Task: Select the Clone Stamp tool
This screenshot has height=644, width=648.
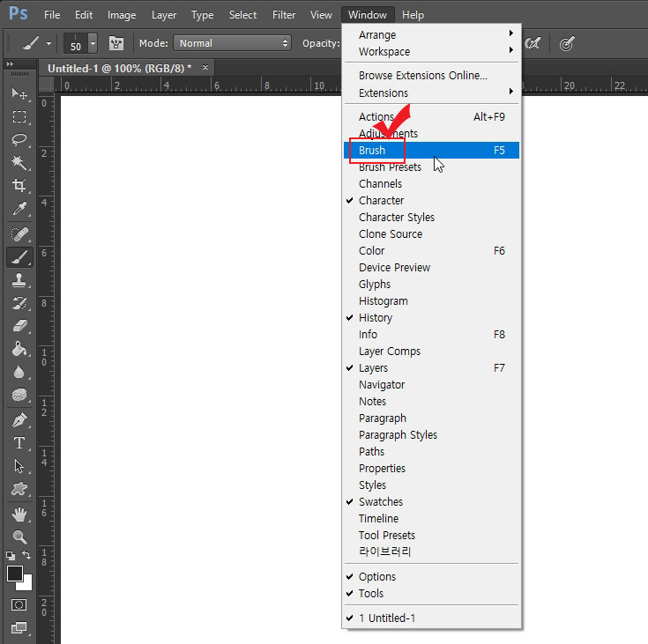Action: coord(19,280)
